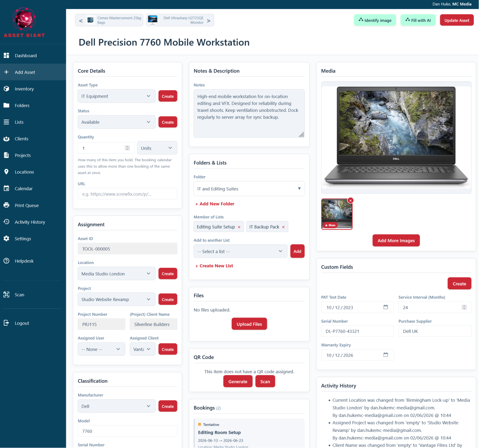Open the Assigned User dropdown
The width and height of the screenshot is (479, 448).
101,349
